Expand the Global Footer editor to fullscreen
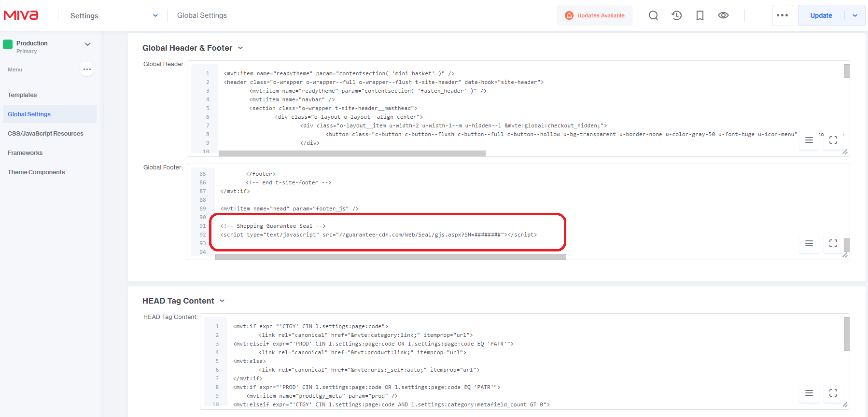Image resolution: width=868 pixels, height=417 pixels. point(833,243)
